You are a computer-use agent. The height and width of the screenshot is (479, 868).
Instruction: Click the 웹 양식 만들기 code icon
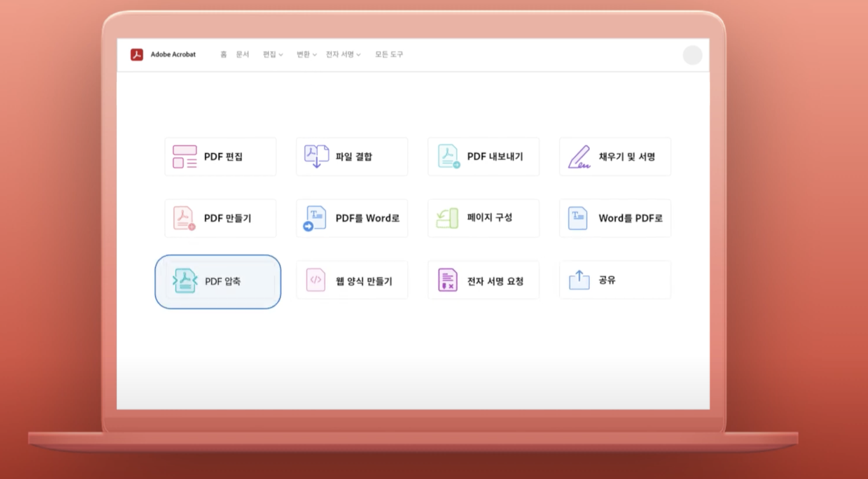click(316, 280)
